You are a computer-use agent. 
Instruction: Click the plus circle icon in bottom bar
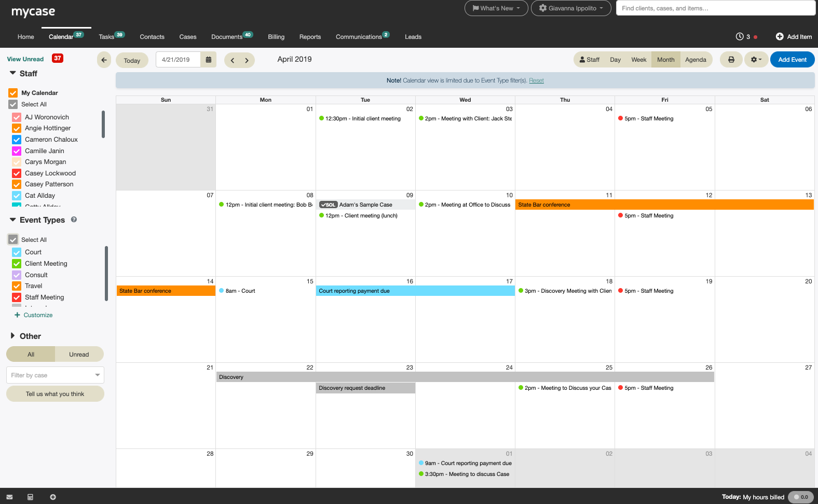coord(53,497)
